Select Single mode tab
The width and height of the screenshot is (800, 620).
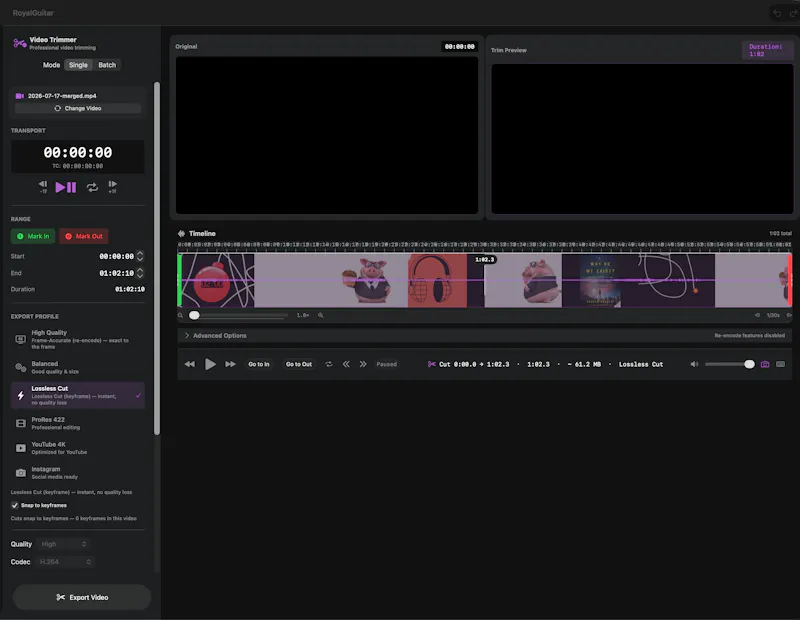(x=78, y=65)
